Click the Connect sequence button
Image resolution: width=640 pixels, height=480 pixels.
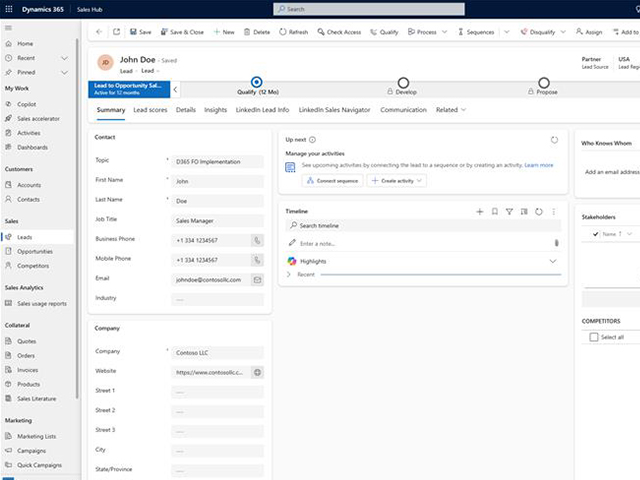tap(332, 181)
